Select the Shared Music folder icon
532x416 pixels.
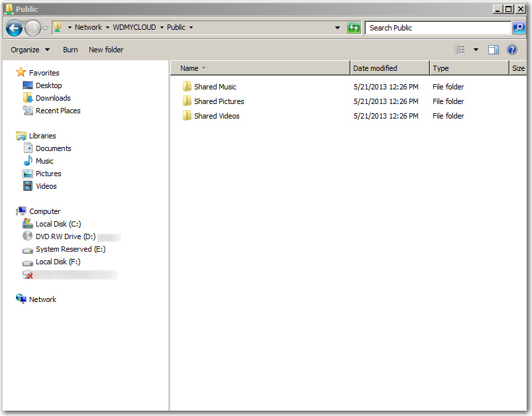tap(187, 87)
